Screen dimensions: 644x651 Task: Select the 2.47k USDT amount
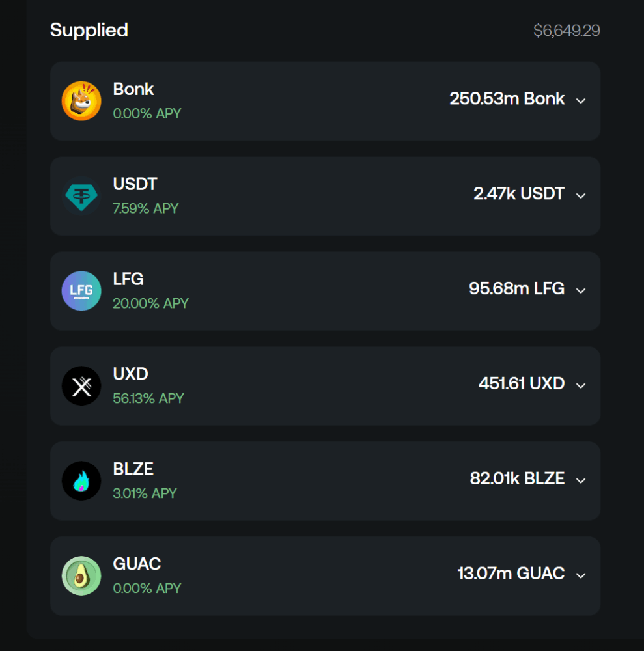tap(519, 193)
